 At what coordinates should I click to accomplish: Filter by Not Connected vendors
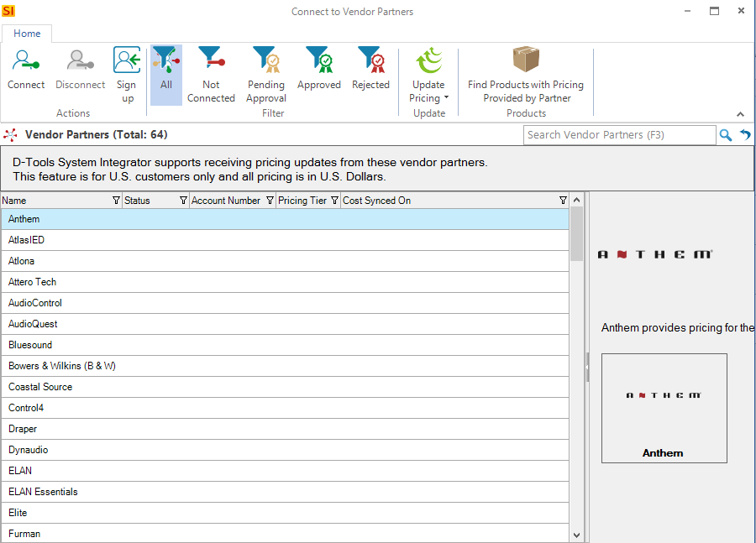[211, 75]
